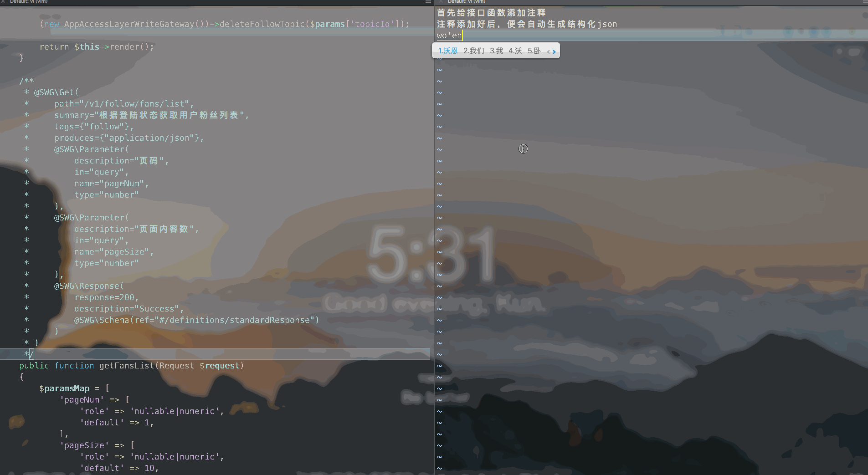Click description="Success" line
The height and width of the screenshot is (475, 868).
[129, 309]
